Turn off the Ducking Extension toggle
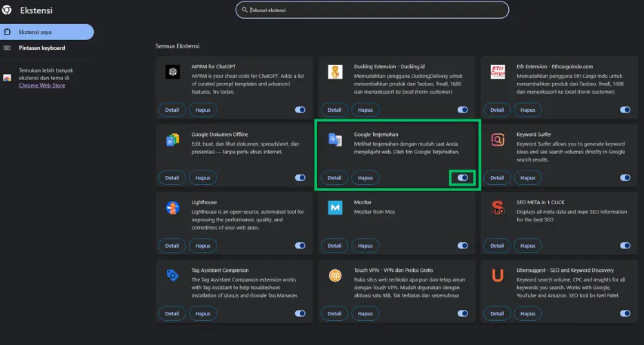The width and height of the screenshot is (644, 345). tap(463, 110)
